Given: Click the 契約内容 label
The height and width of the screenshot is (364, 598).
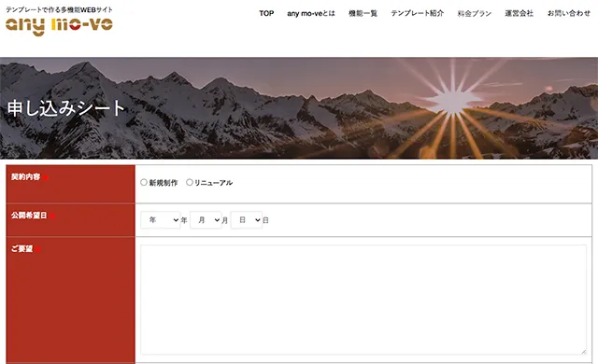Looking at the screenshot, I should point(25,176).
